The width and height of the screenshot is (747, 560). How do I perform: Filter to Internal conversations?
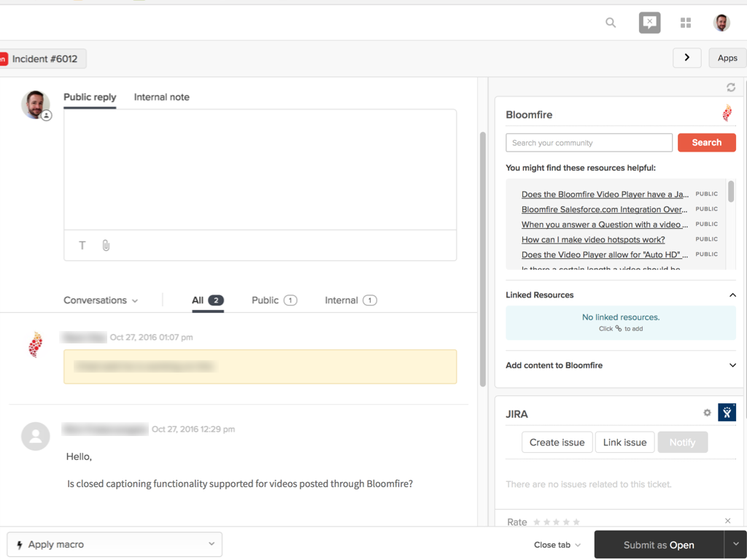click(351, 300)
